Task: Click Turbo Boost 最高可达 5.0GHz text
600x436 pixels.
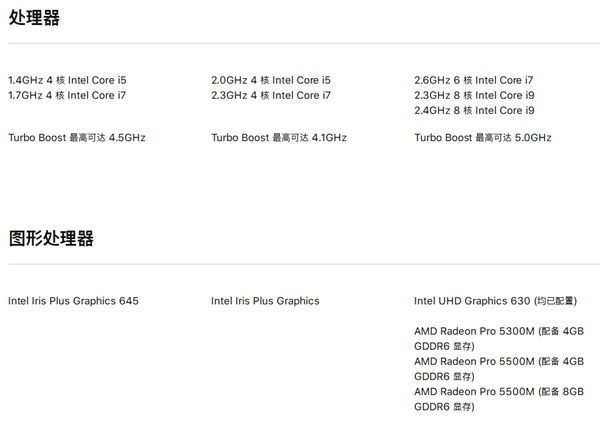Action: [482, 138]
